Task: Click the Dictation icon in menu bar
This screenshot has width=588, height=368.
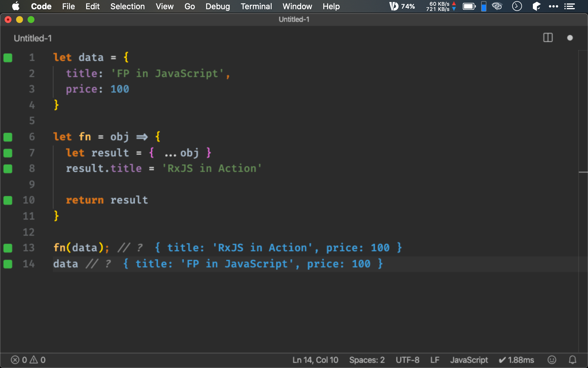Action: coord(393,6)
